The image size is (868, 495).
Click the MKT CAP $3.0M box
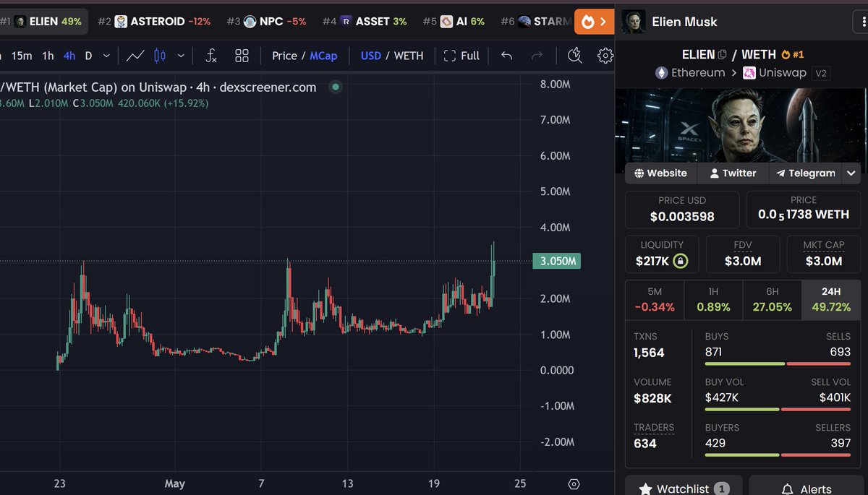[x=824, y=254]
